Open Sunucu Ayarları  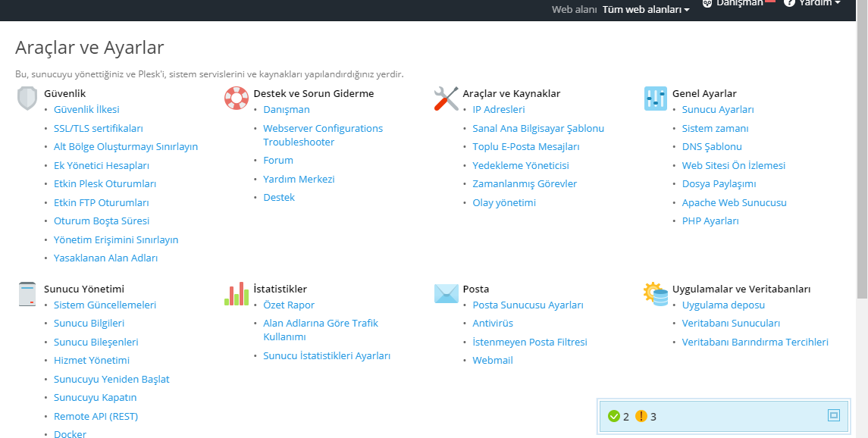pyautogui.click(x=718, y=109)
